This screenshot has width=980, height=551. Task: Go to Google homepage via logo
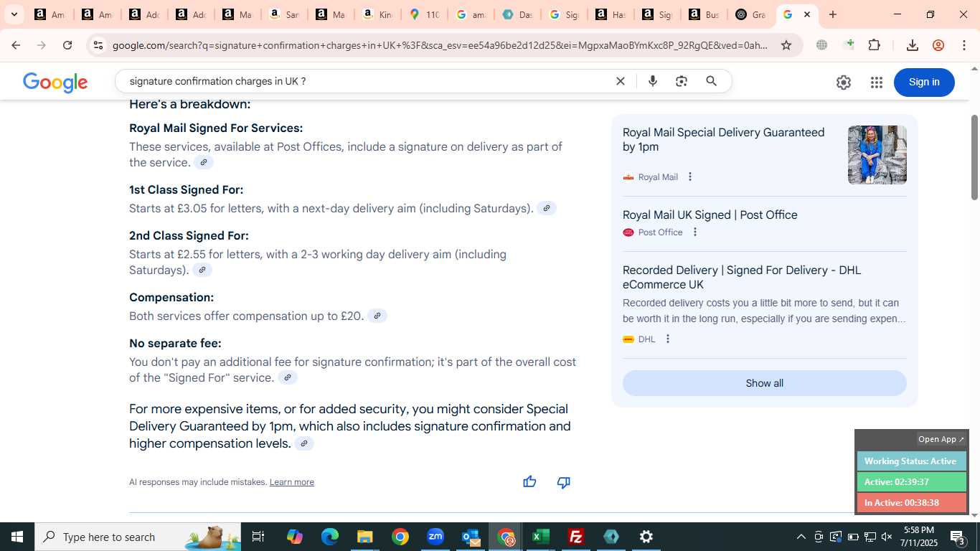[55, 83]
